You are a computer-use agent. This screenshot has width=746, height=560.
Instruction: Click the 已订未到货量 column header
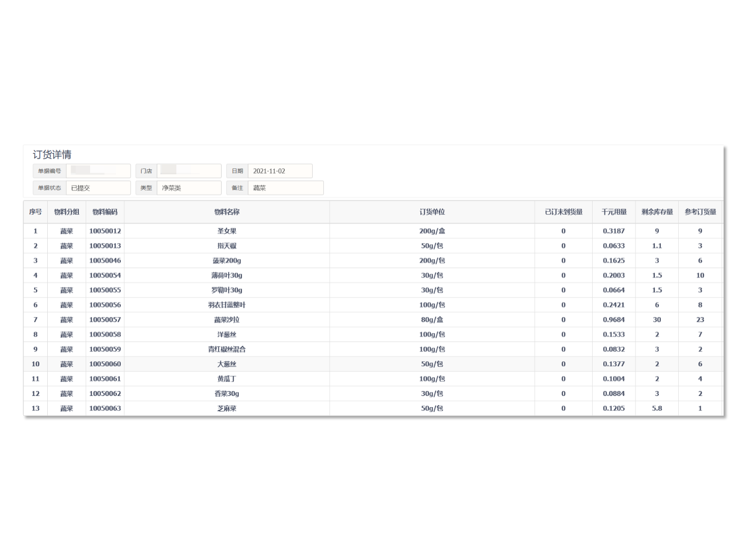[x=563, y=212]
